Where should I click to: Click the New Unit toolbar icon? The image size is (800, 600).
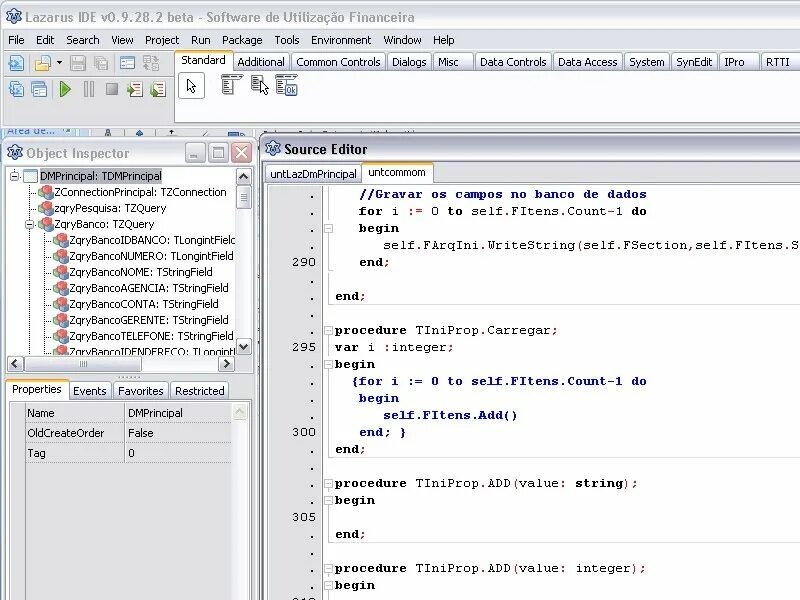tap(16, 63)
